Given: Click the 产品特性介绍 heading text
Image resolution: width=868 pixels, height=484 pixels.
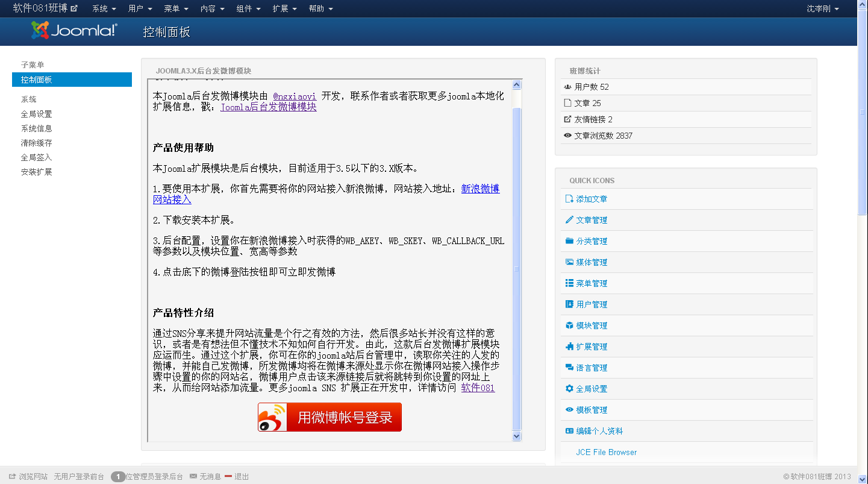Looking at the screenshot, I should point(183,313).
